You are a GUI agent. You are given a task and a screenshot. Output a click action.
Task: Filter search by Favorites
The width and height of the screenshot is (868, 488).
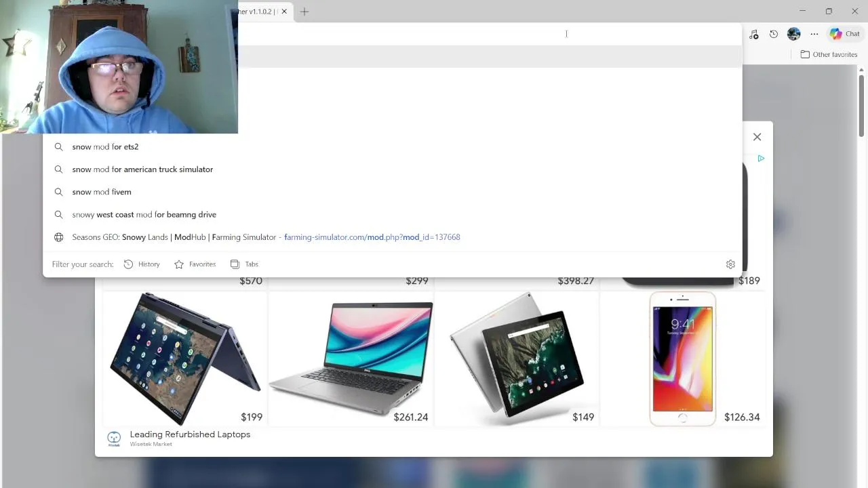195,264
